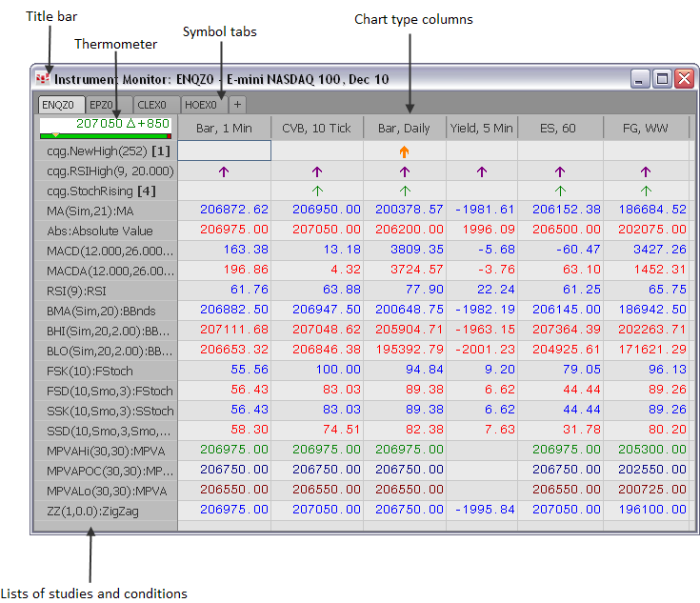The image size is (700, 603).
Task: Open the CLEX0 symbol tab
Action: tap(152, 105)
